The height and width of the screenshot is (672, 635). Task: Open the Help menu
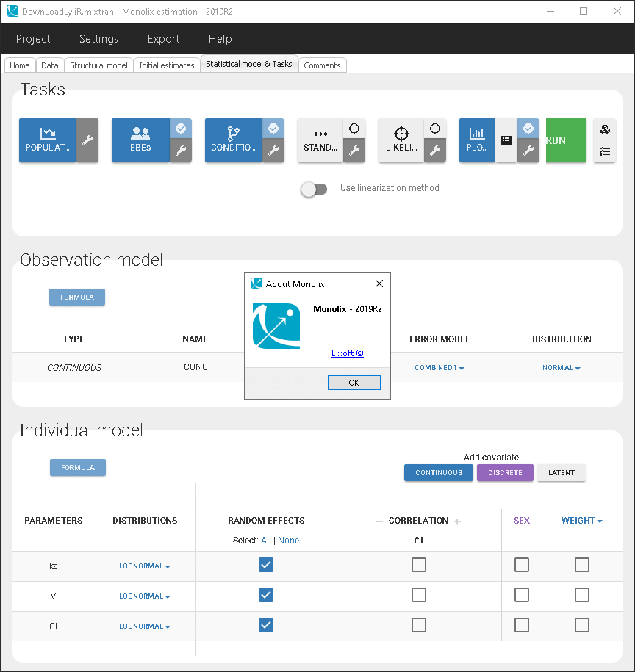click(x=220, y=39)
